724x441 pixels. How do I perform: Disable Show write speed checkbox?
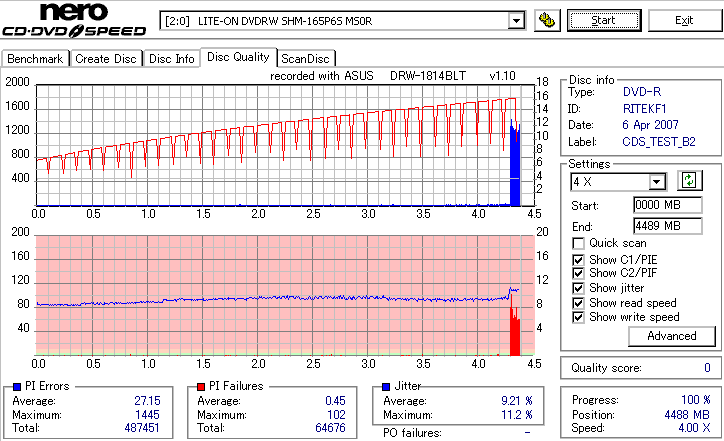[x=578, y=317]
